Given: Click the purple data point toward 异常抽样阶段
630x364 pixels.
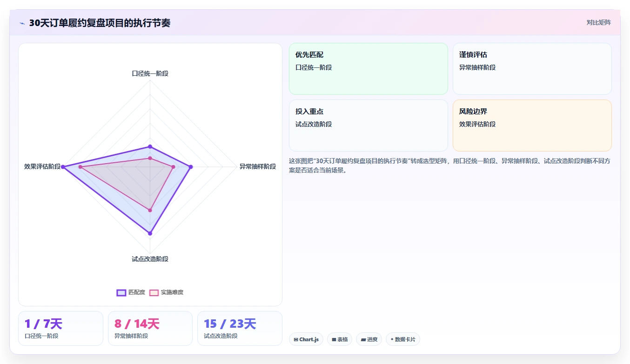Looking at the screenshot, I should click(x=191, y=167).
